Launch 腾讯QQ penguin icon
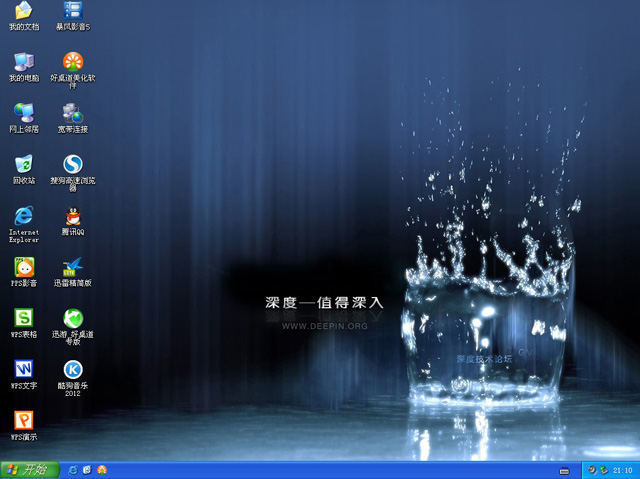 (72, 216)
